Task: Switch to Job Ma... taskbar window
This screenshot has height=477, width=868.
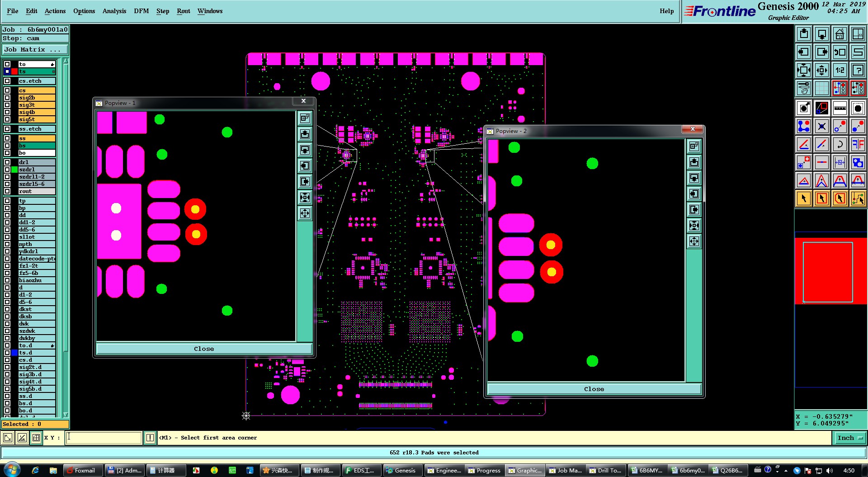Action: 565,470
